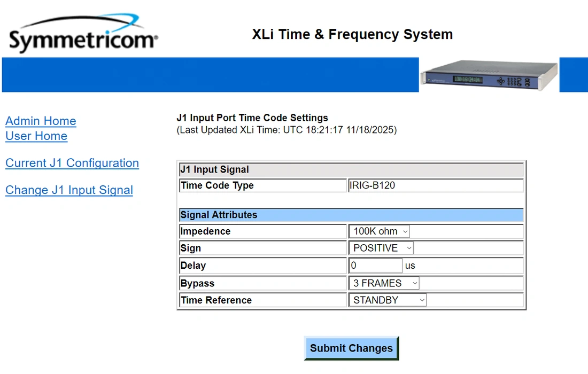Image resolution: width=588 pixels, height=374 pixels.
Task: Click the Signal Attributes section header
Action: pyautogui.click(x=219, y=215)
